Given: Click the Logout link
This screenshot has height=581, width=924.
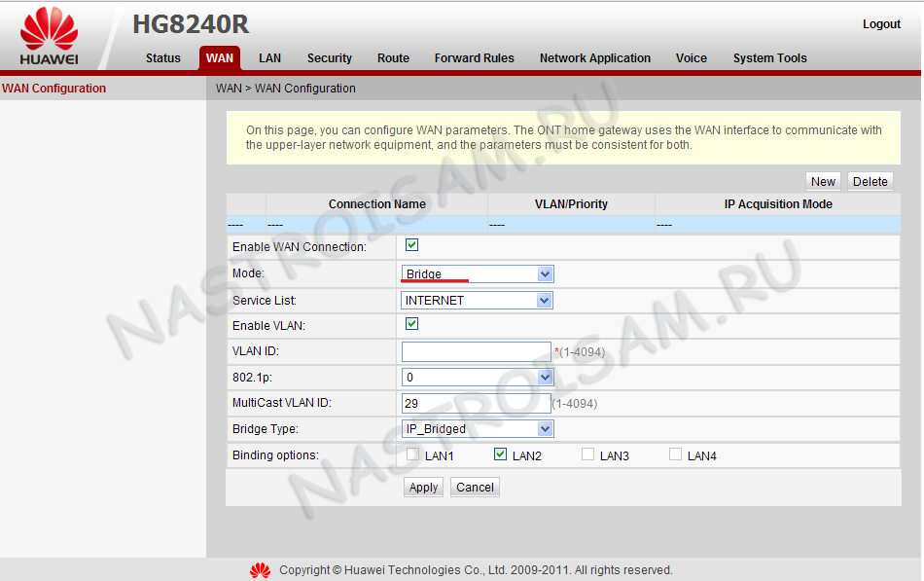Looking at the screenshot, I should (x=881, y=24).
